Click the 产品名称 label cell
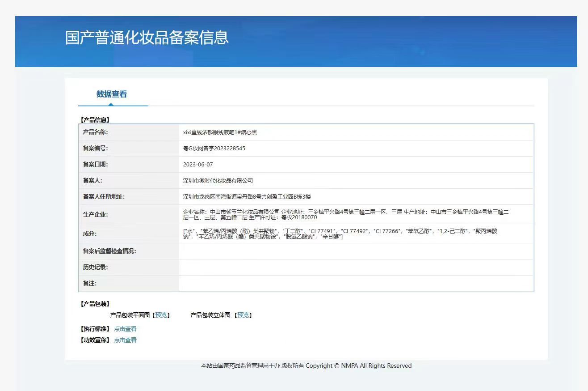Image resolution: width=588 pixels, height=391 pixels. point(129,132)
